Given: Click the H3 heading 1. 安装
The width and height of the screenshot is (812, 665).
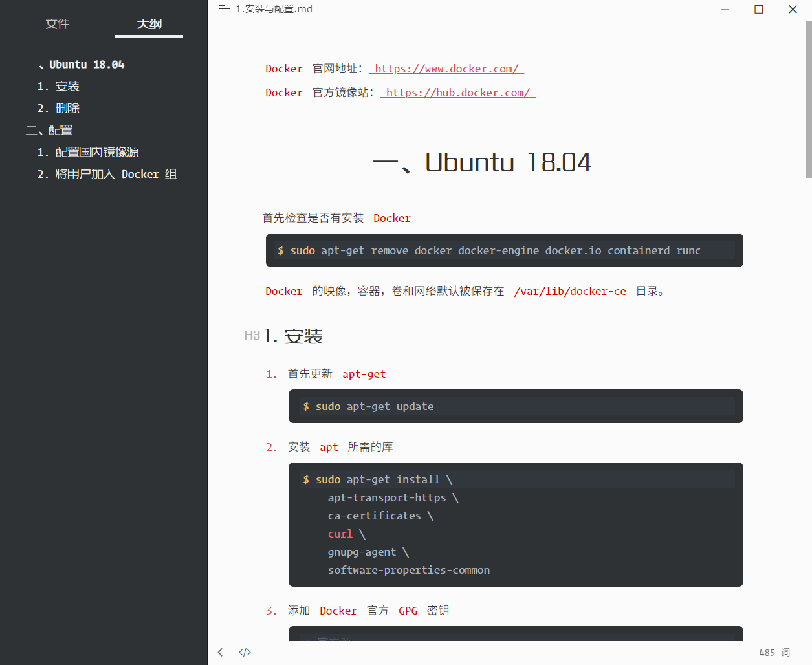Looking at the screenshot, I should [293, 336].
